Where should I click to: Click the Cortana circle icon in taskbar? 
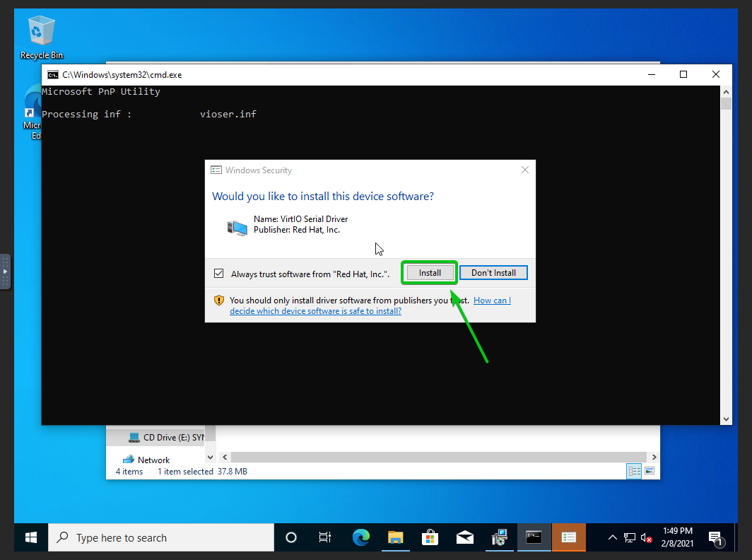[291, 538]
